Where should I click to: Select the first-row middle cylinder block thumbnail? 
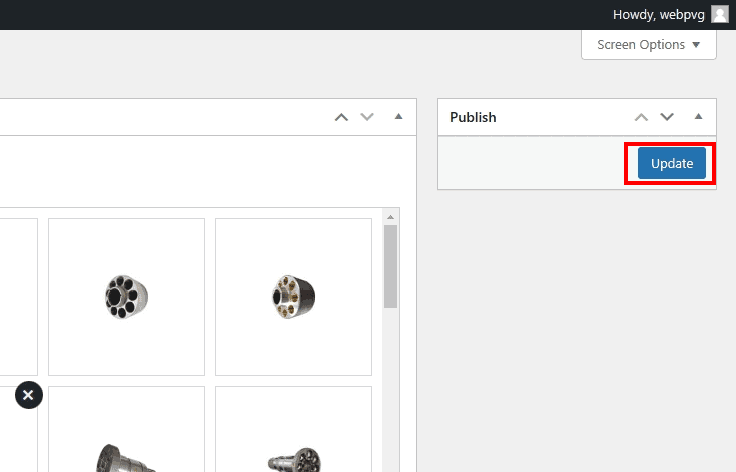[x=126, y=296]
